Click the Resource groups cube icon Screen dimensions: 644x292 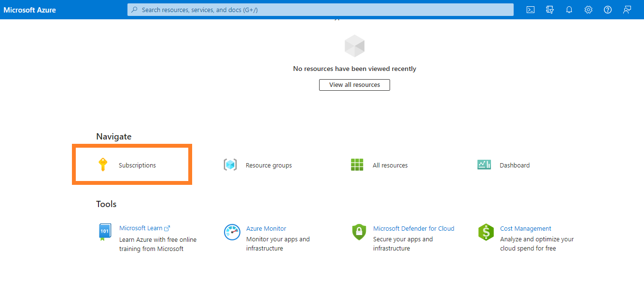[230, 165]
